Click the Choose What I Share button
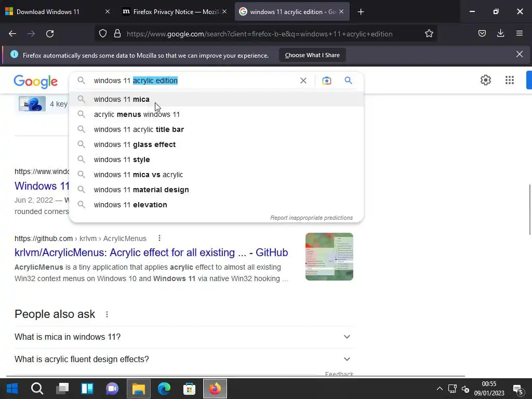The image size is (532, 399). (x=312, y=55)
